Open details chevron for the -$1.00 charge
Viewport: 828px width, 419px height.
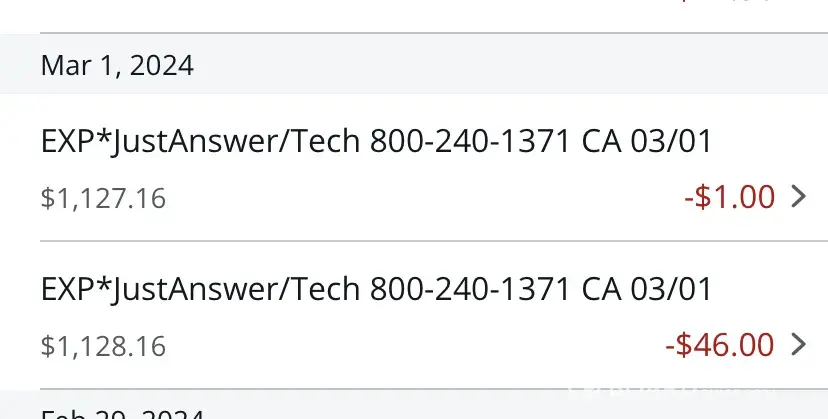[798, 197]
